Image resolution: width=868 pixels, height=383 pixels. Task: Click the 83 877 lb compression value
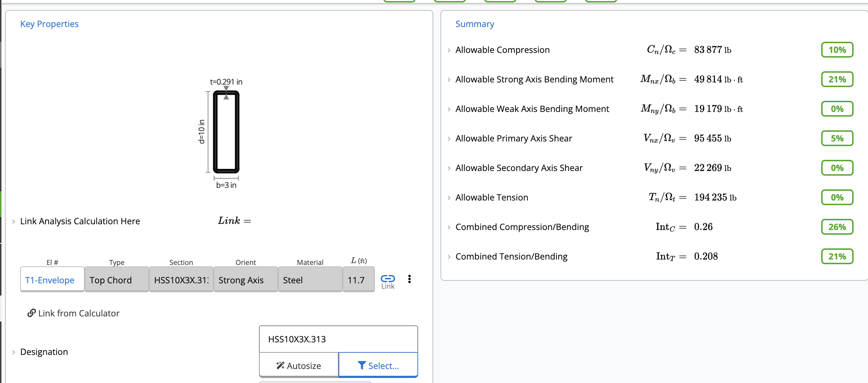point(712,50)
